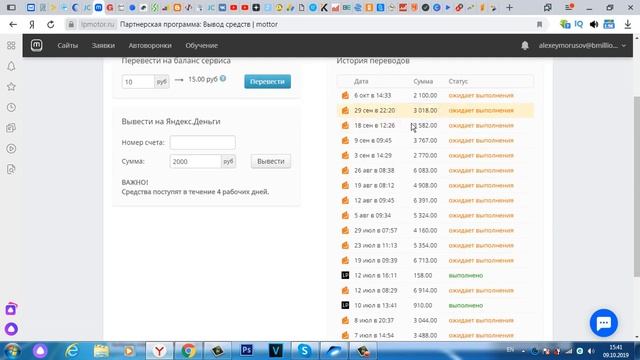The width and height of the screenshot is (640, 360).
Task: Open the Сайты menu
Action: click(x=68, y=45)
